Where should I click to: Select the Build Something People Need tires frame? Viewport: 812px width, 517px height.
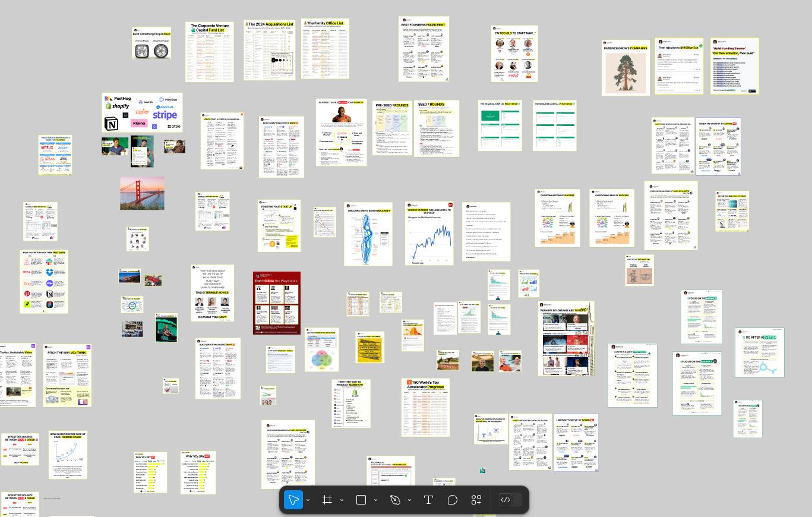click(x=151, y=43)
